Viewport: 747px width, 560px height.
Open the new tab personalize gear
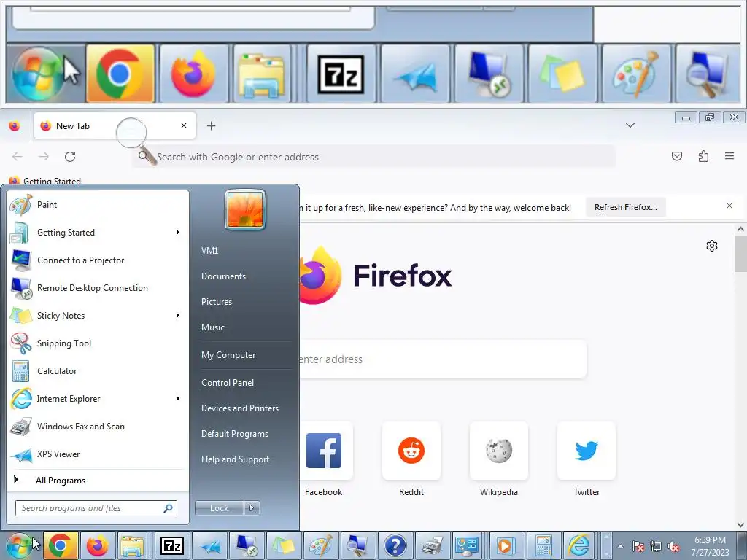pyautogui.click(x=712, y=246)
